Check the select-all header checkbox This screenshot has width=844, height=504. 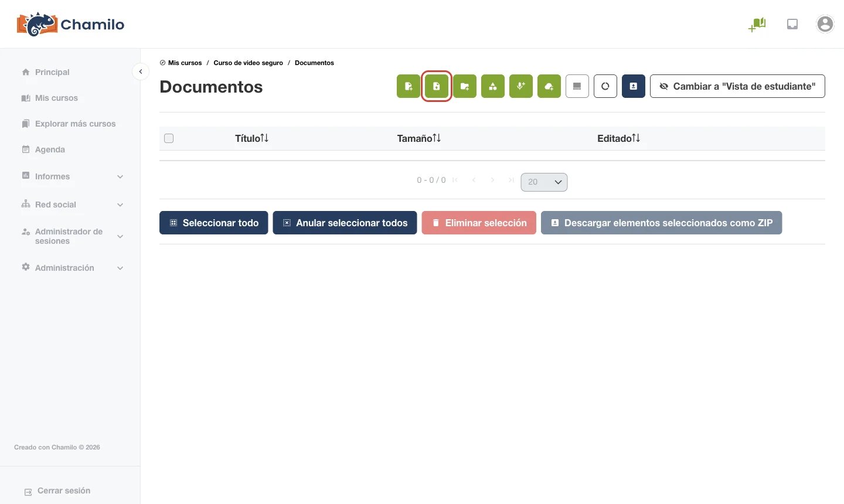click(169, 138)
